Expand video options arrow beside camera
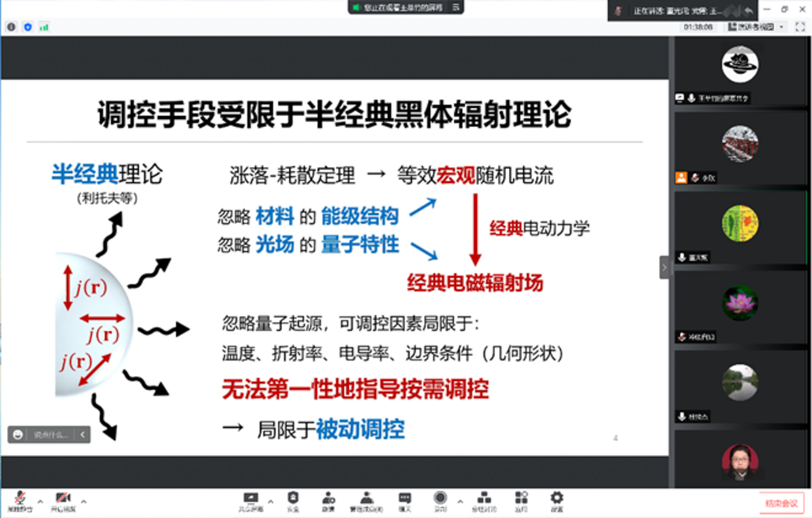The height and width of the screenshot is (518, 812). [84, 502]
